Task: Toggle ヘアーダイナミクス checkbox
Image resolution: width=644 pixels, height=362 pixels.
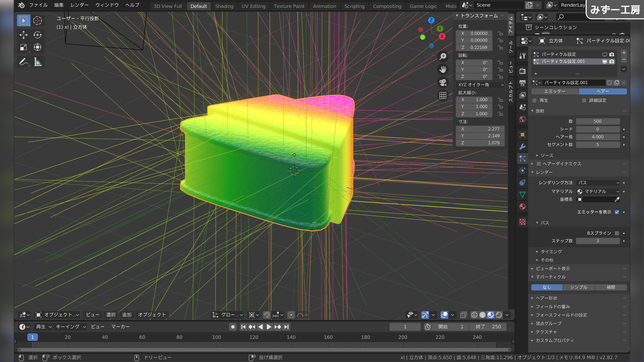Action: 539,164
